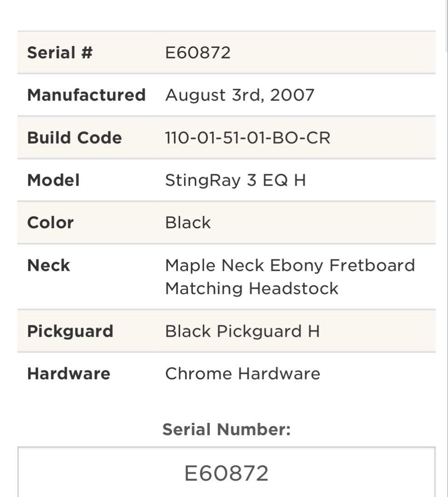Click the "Matching Headstock" text line
448x497 pixels.
pyautogui.click(x=252, y=289)
